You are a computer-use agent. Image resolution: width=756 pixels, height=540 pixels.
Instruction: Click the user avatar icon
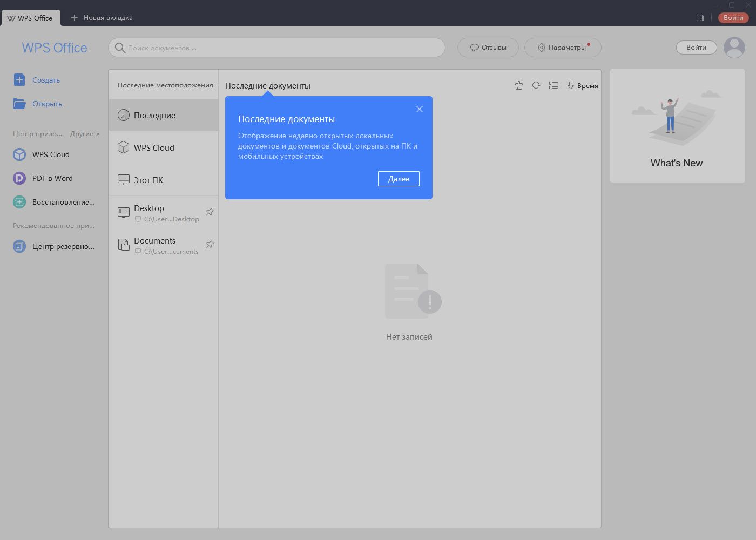click(x=734, y=48)
